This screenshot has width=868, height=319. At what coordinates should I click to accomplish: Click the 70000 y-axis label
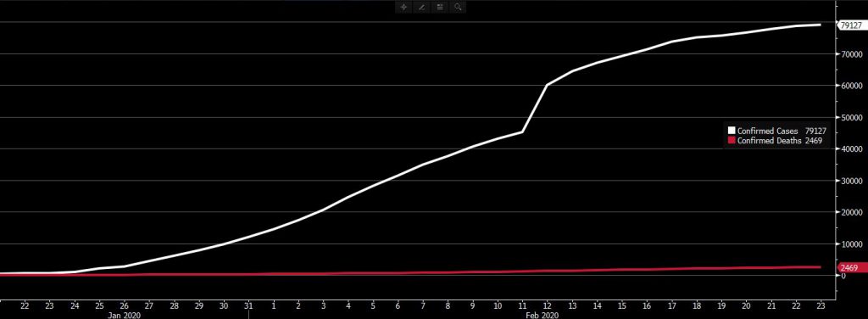tap(851, 54)
